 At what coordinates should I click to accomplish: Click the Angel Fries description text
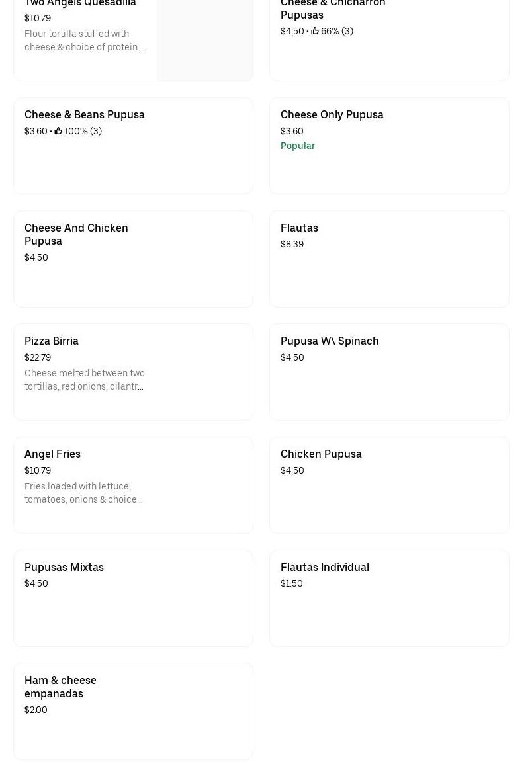click(x=83, y=493)
